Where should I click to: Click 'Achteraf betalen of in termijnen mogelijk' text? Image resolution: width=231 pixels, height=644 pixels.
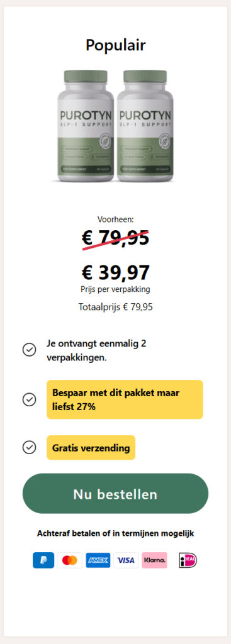tap(116, 533)
